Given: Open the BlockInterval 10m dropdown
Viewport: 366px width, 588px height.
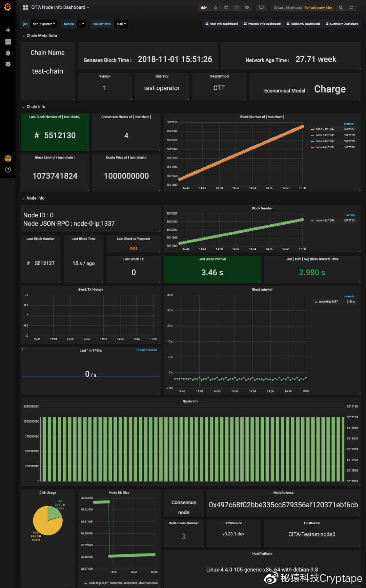Looking at the screenshot, I should pyautogui.click(x=121, y=24).
